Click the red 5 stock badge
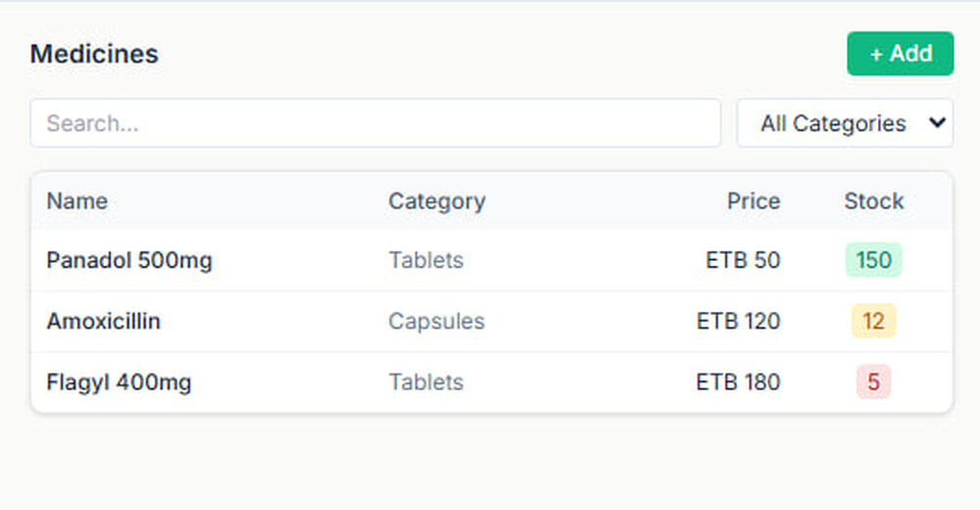 873,382
